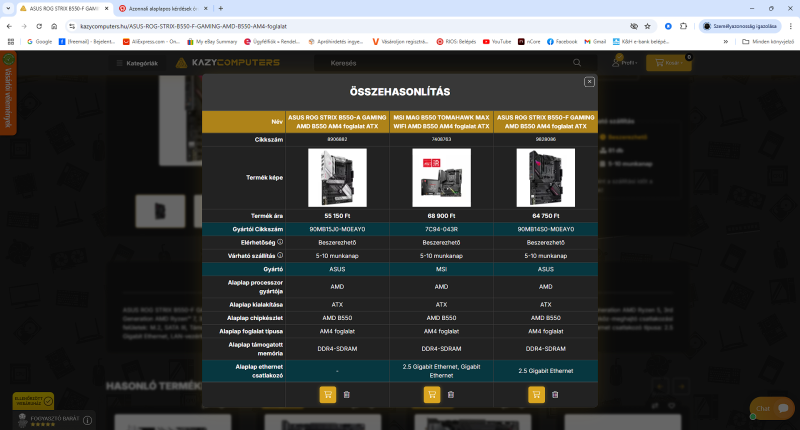Open the Gmail bookmark

(x=595, y=41)
